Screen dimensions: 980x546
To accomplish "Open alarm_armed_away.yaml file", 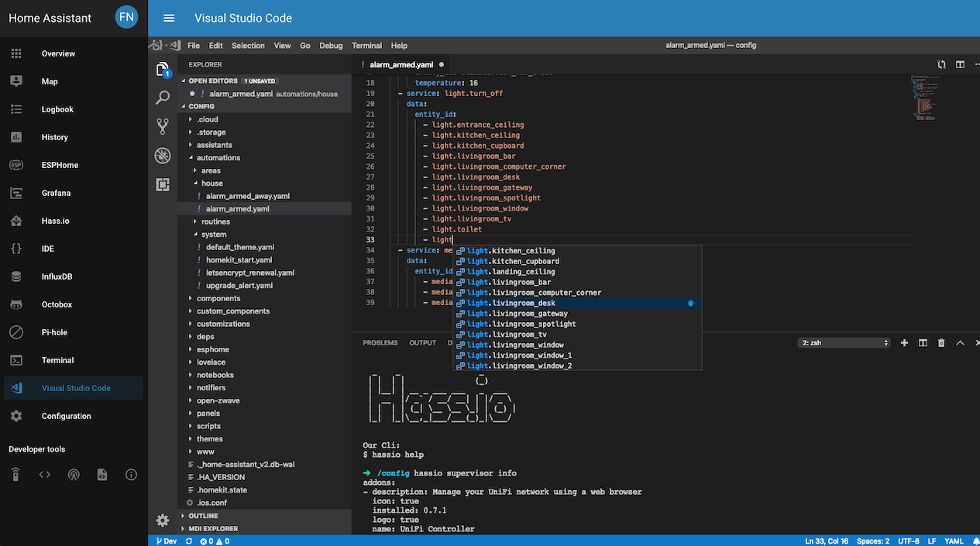I will 249,195.
